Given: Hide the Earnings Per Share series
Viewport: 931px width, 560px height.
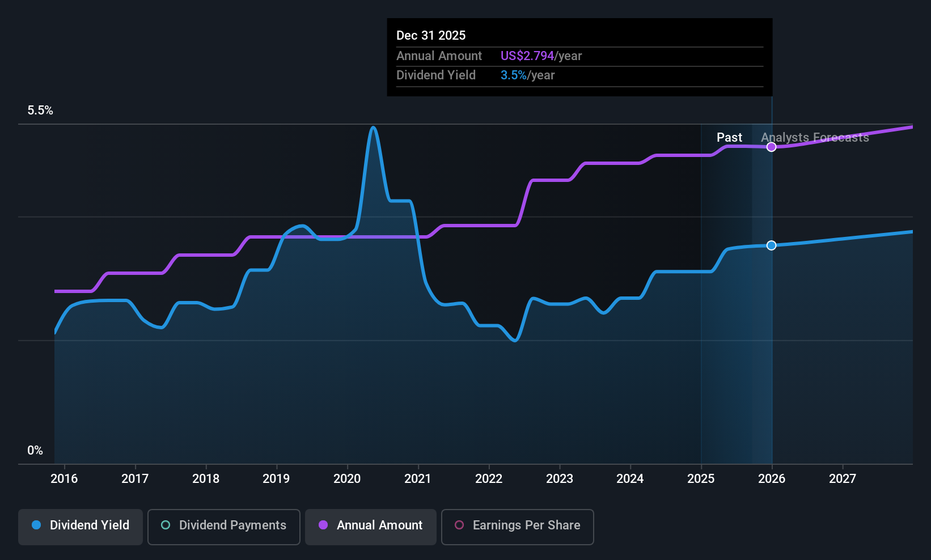Looking at the screenshot, I should click(517, 526).
